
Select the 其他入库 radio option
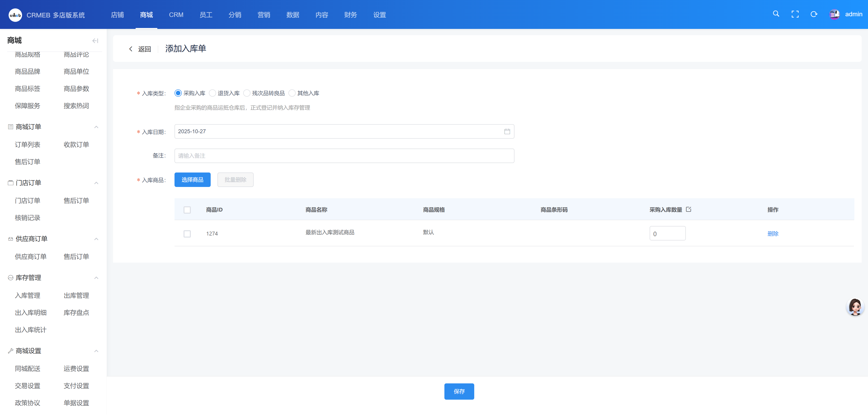(292, 93)
